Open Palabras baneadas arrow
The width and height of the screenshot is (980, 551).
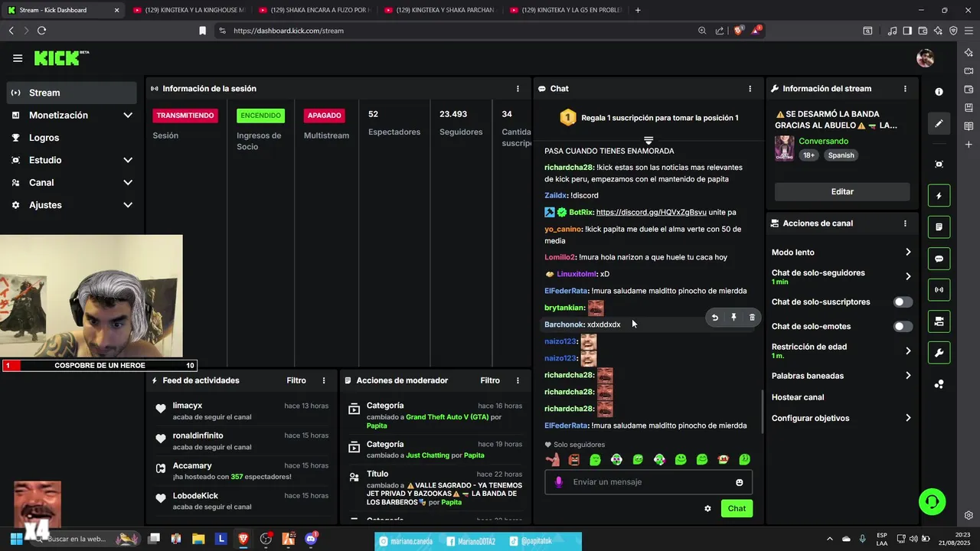pyautogui.click(x=908, y=376)
